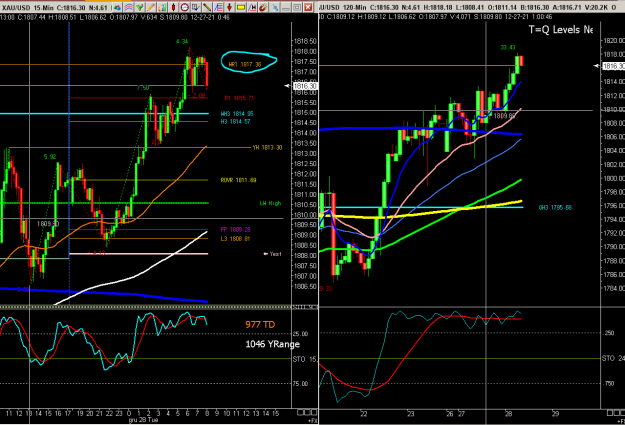Viewport: 625px width, 425px height.
Task: Click the H3 1814.57 level label
Action: (x=236, y=122)
